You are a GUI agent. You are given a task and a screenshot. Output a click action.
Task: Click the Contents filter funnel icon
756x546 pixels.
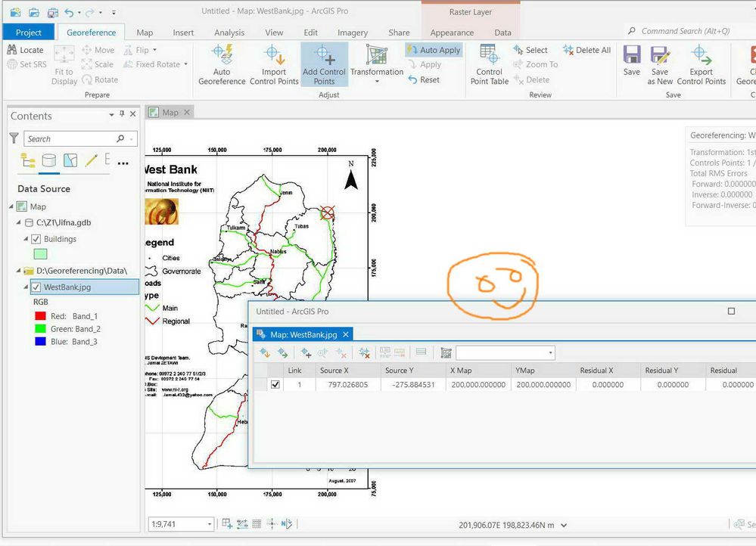point(14,138)
